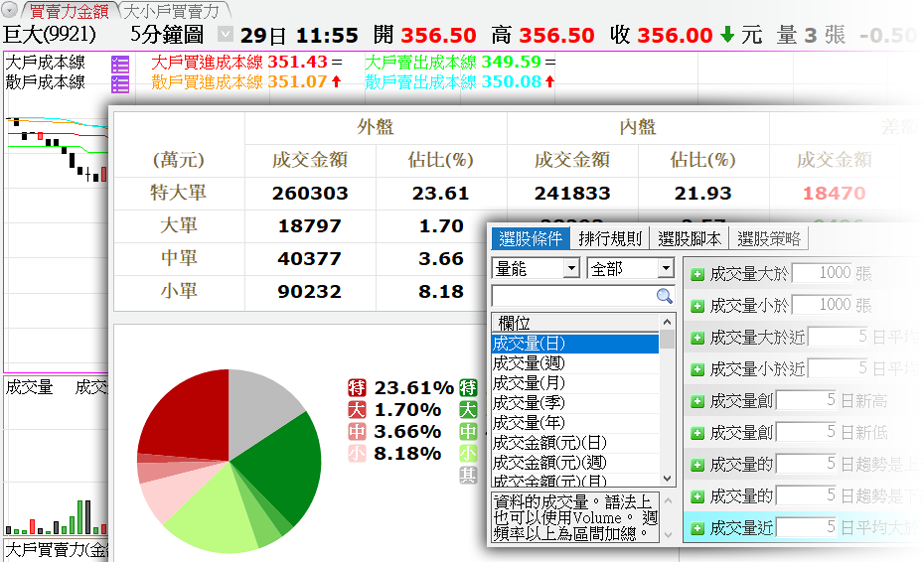Select 成交量(年) in the field list
Screen dimensions: 924x562
click(x=575, y=423)
